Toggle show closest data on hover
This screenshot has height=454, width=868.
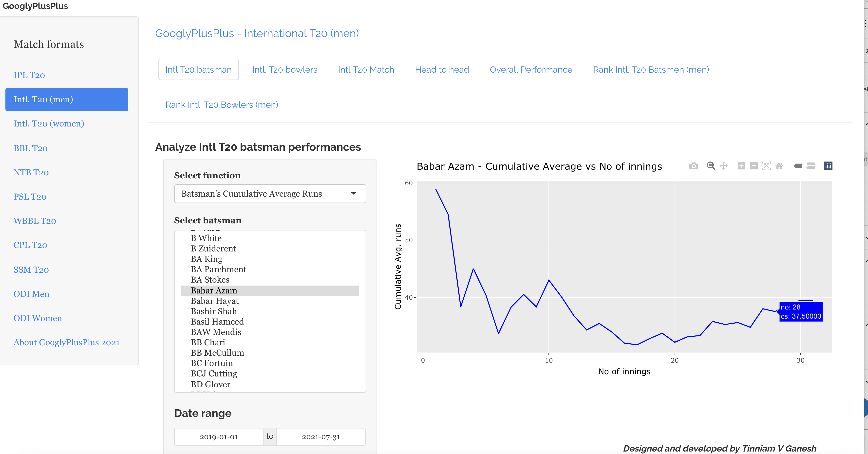click(x=798, y=166)
